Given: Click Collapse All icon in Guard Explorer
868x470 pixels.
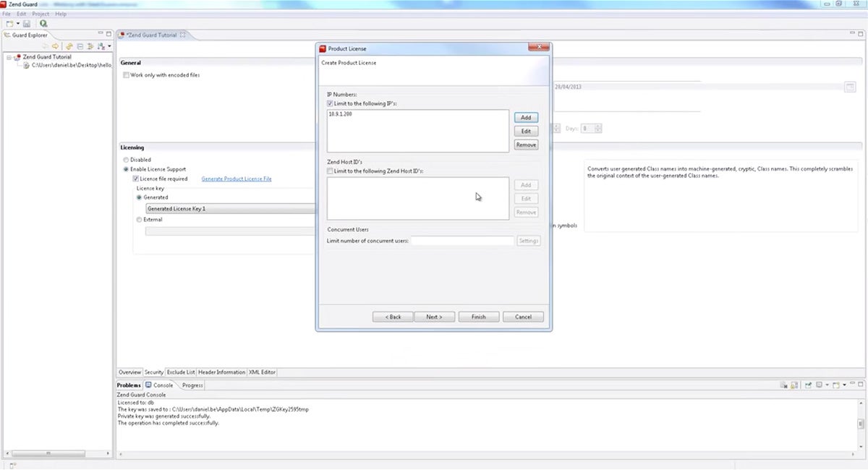Looking at the screenshot, I should [80, 46].
